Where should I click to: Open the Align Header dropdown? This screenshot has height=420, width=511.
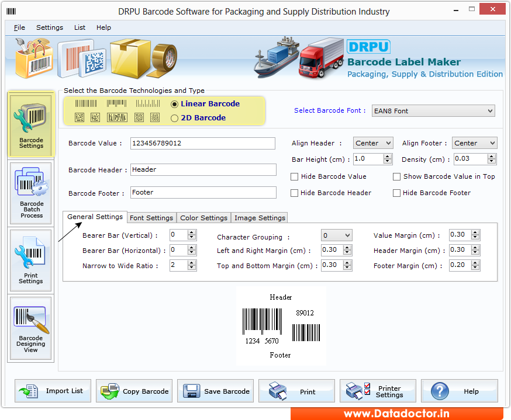click(x=373, y=143)
